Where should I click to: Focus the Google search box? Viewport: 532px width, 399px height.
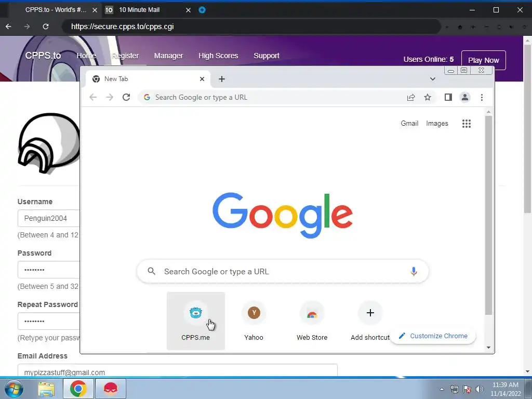click(283, 271)
